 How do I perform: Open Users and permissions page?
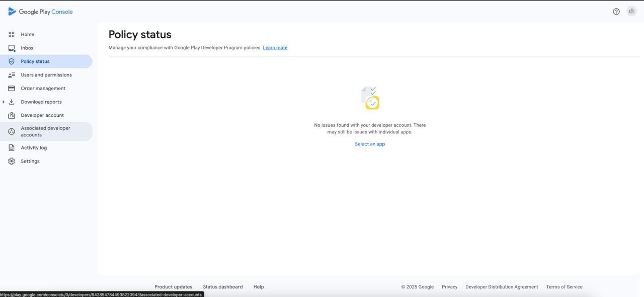click(x=46, y=75)
